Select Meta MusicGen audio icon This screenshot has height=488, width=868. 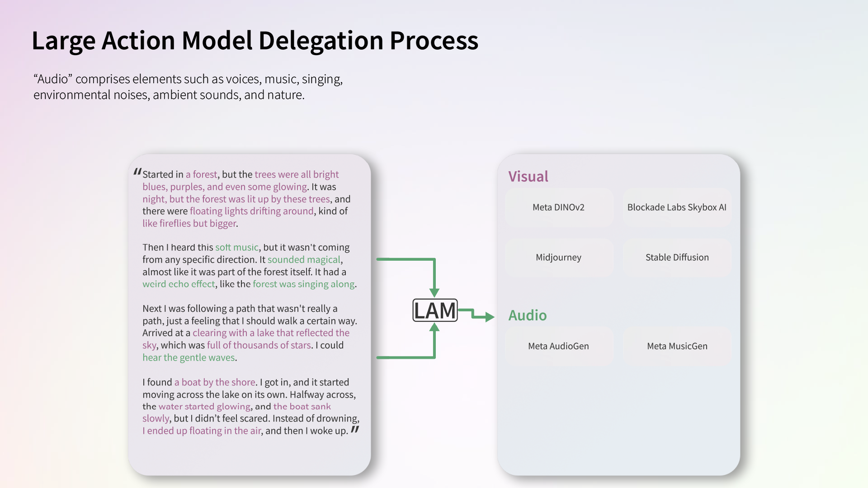677,346
